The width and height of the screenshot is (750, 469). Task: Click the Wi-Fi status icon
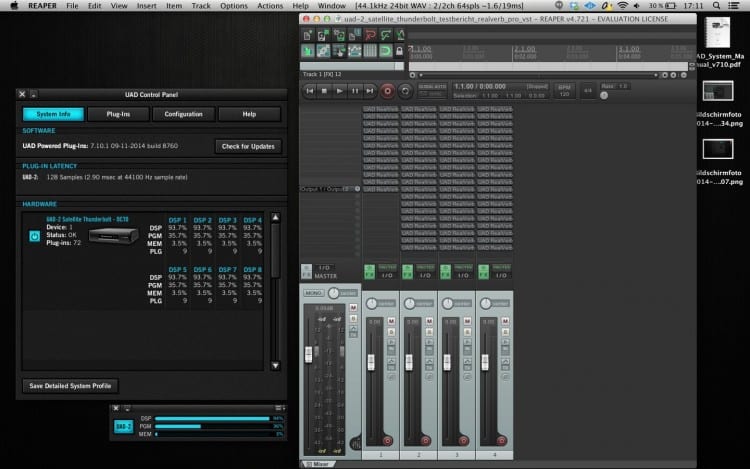(622, 6)
